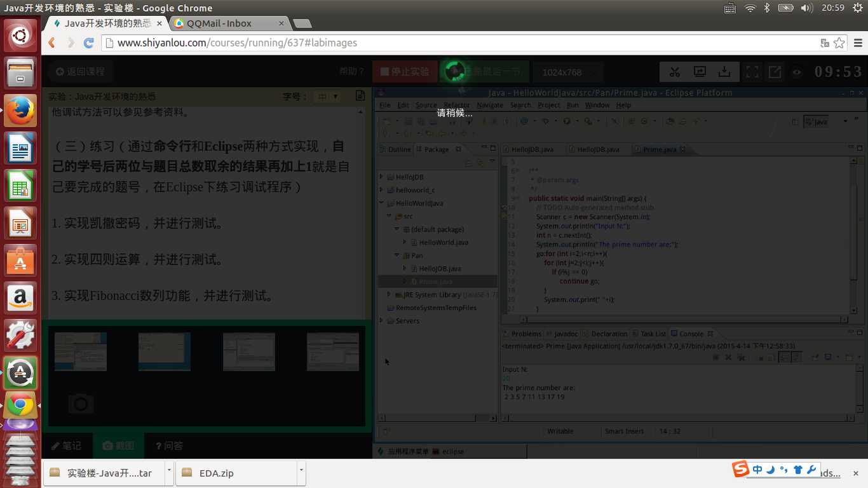Switch to the QQMail - Inbox tab
Image resolution: width=868 pixels, height=488 pixels.
tap(230, 24)
